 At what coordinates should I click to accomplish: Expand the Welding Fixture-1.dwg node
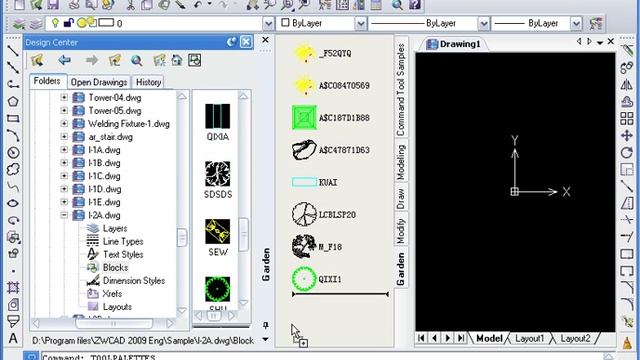(x=64, y=124)
